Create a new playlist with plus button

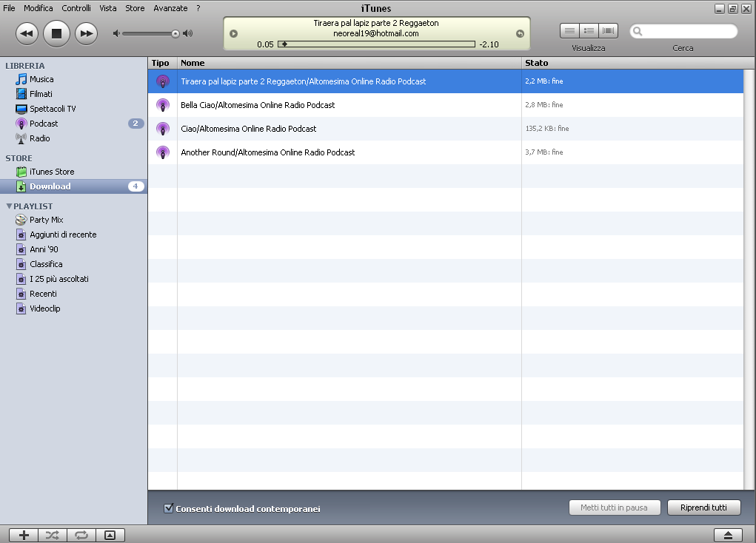tap(24, 536)
